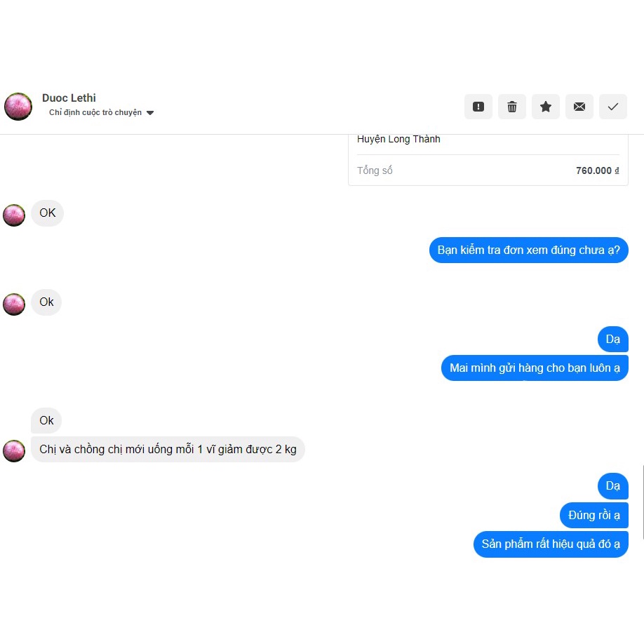
Task: Mark conversation as spam with exclamation icon
Action: (478, 107)
